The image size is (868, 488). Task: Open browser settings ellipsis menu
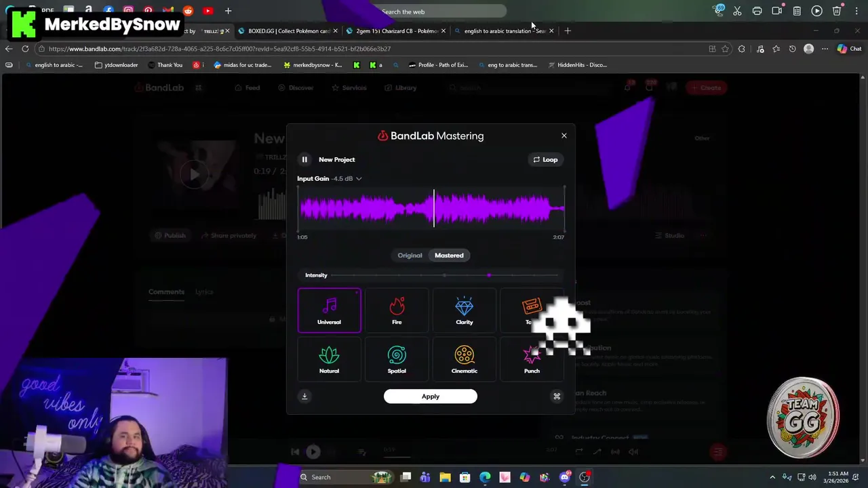click(825, 49)
